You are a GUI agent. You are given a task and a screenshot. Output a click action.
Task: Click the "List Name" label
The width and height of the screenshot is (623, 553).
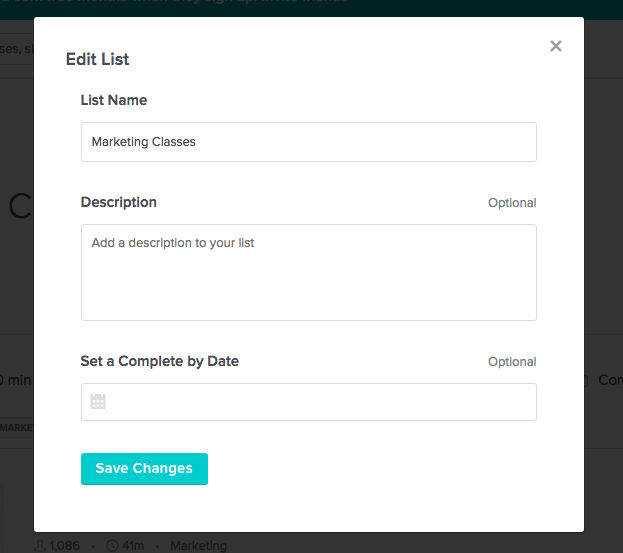click(114, 100)
